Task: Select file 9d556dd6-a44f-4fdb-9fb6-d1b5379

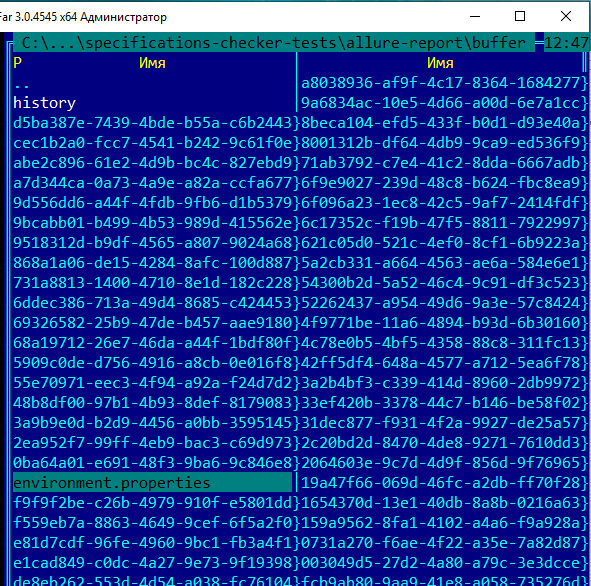Action: pyautogui.click(x=152, y=203)
